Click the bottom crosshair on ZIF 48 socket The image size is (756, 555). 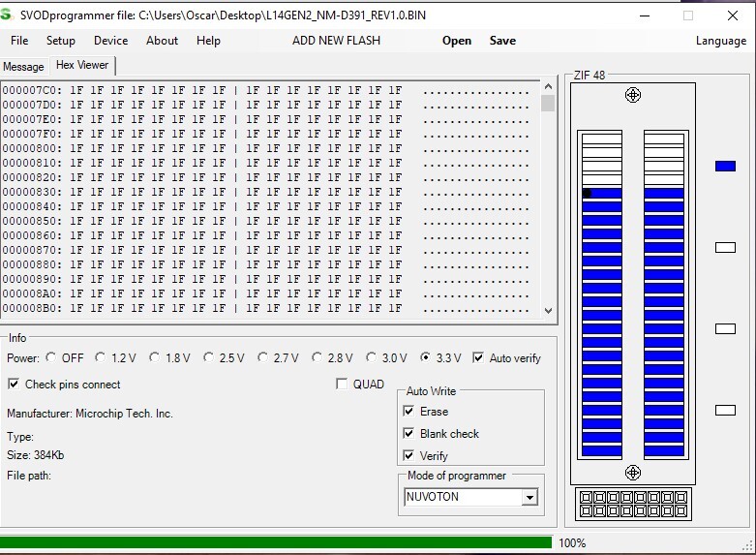coord(633,473)
